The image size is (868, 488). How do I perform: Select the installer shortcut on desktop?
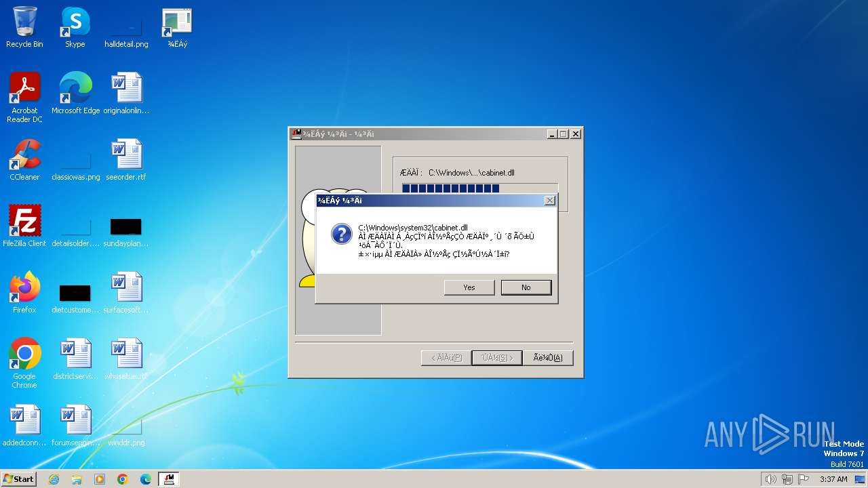177,28
